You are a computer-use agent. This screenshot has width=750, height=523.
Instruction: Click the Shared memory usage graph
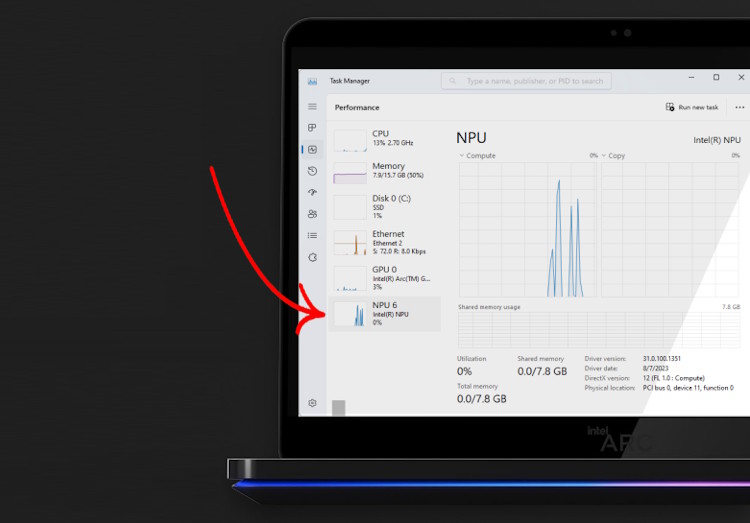[x=599, y=330]
